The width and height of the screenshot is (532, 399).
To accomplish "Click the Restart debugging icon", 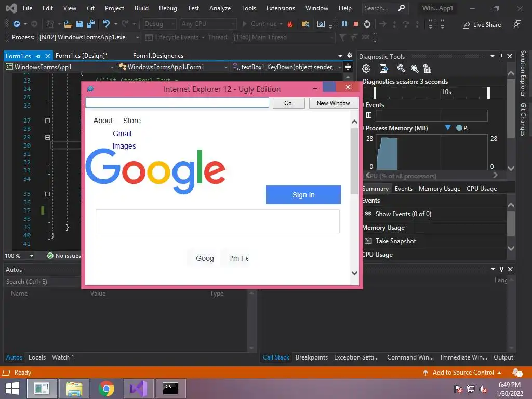I will 367,24.
